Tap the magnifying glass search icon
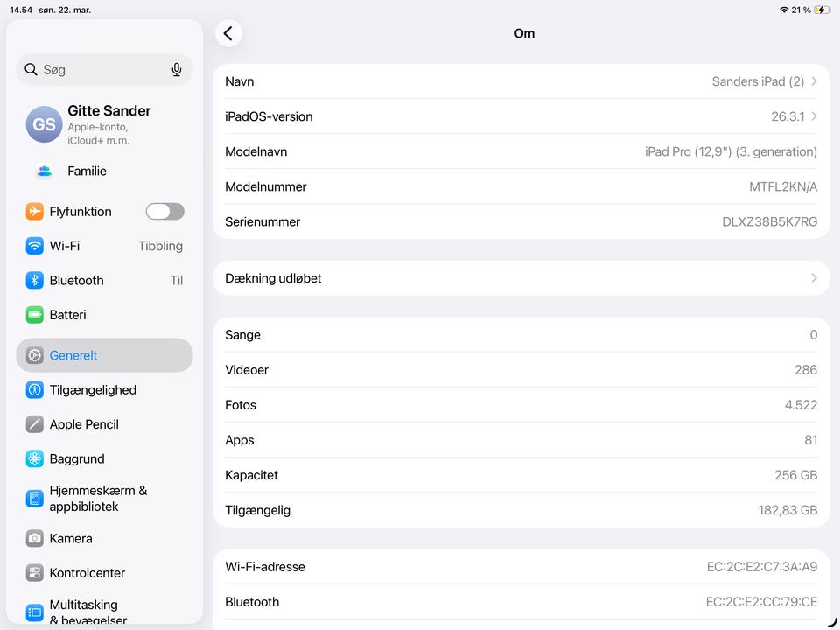Image resolution: width=840 pixels, height=630 pixels. point(31,70)
